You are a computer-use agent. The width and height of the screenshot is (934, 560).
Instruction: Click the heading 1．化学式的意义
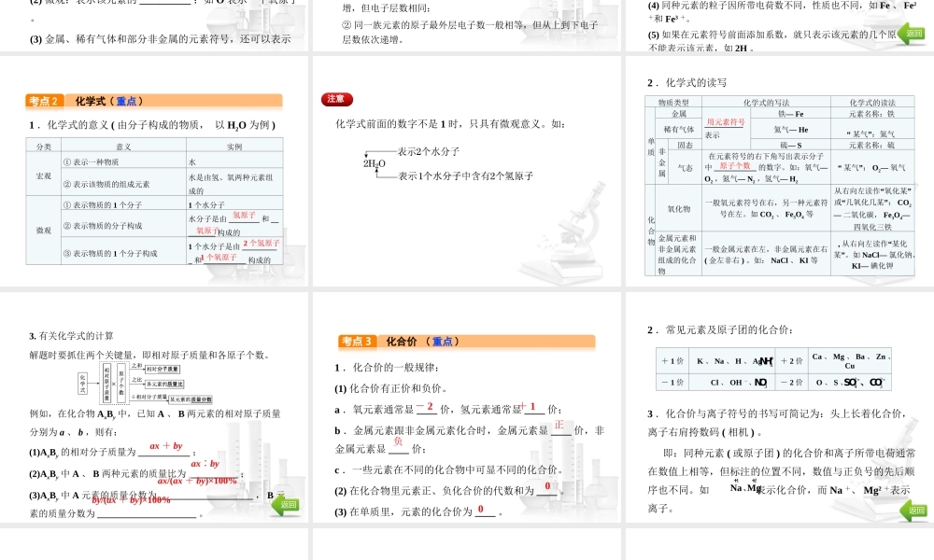point(152,125)
